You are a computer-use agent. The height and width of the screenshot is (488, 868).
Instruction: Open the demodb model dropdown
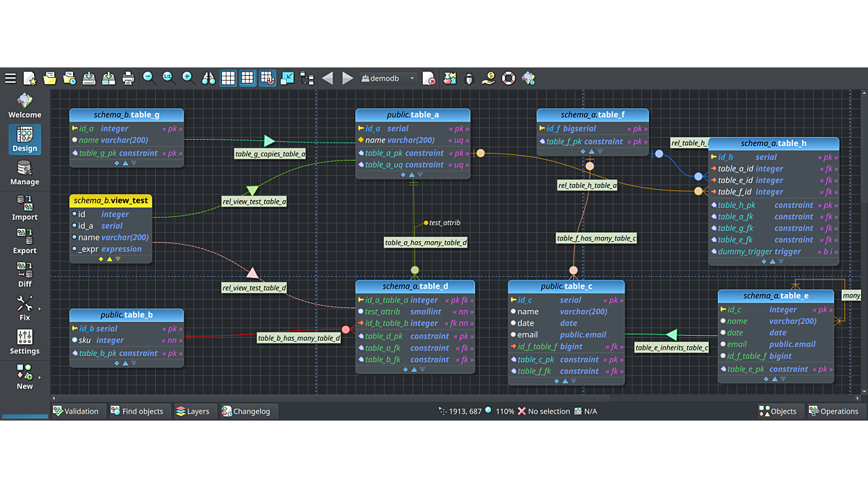388,79
